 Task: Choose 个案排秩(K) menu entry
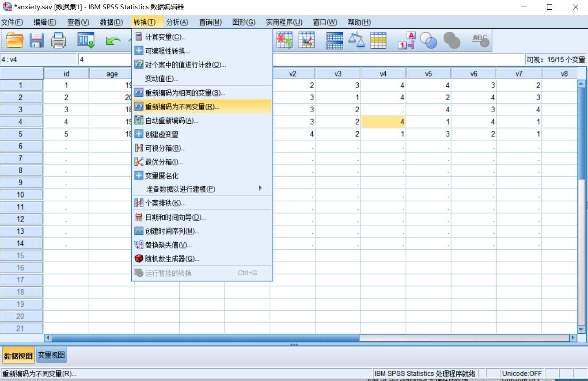[x=202, y=203]
